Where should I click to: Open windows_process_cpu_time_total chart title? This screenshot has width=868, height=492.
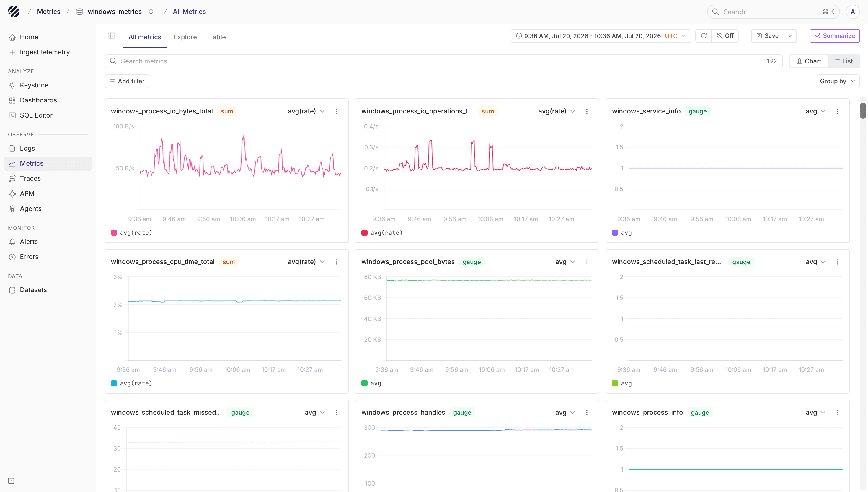[163, 262]
